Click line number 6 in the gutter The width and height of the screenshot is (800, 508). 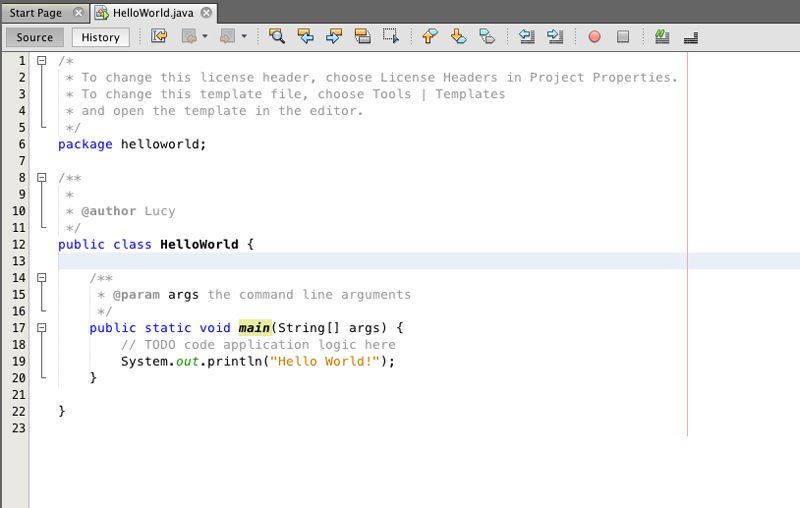tap(22, 144)
